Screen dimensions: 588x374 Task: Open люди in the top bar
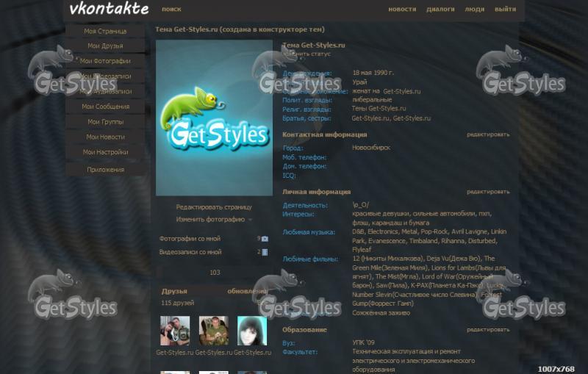pos(474,9)
